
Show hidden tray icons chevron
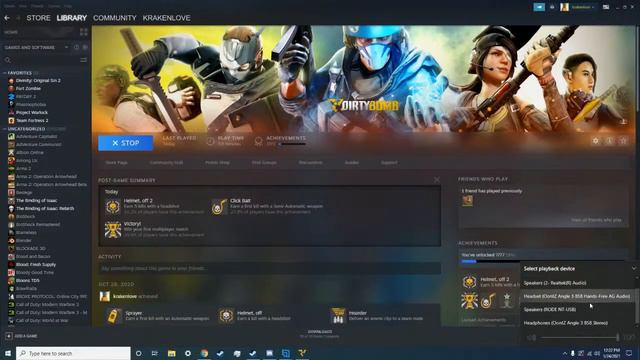click(x=565, y=353)
